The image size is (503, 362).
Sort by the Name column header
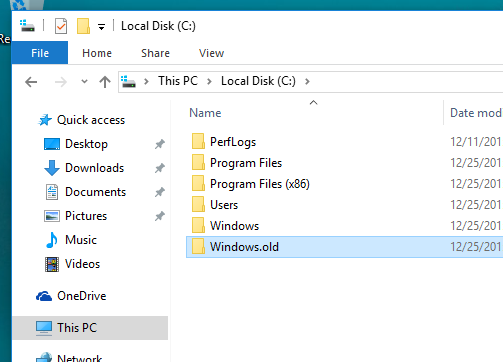coord(205,113)
